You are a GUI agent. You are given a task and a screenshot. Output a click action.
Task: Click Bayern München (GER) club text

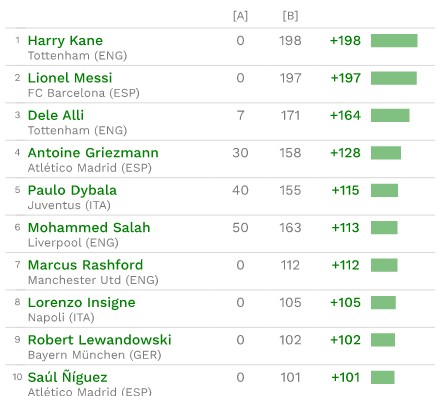pos(95,355)
